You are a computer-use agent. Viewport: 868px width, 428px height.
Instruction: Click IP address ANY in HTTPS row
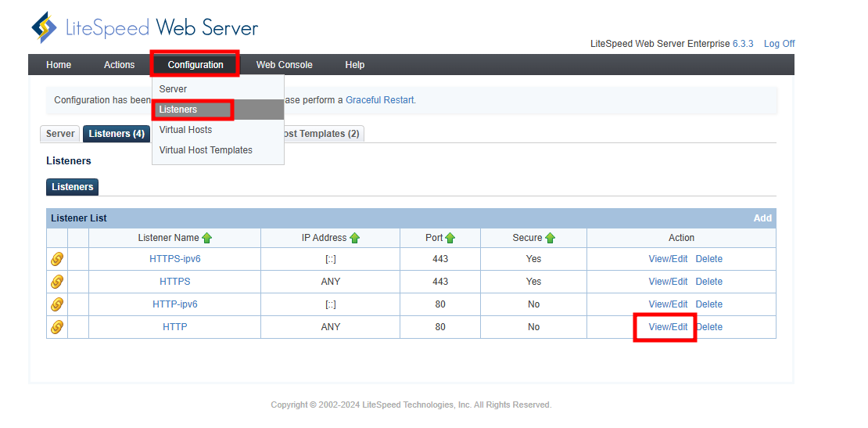tap(331, 281)
